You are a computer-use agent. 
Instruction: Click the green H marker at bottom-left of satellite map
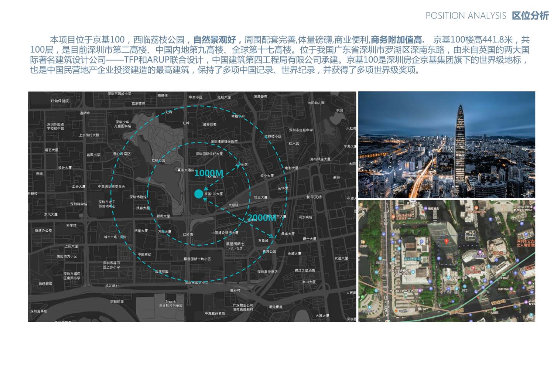click(362, 297)
